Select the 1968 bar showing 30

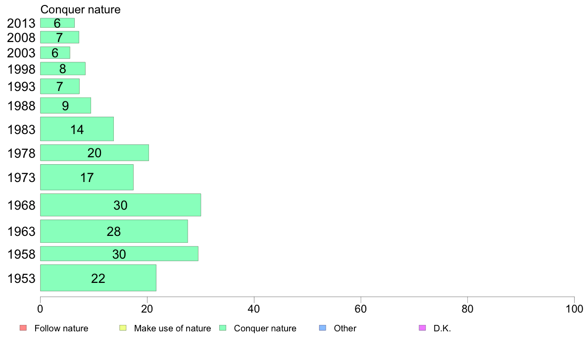120,205
